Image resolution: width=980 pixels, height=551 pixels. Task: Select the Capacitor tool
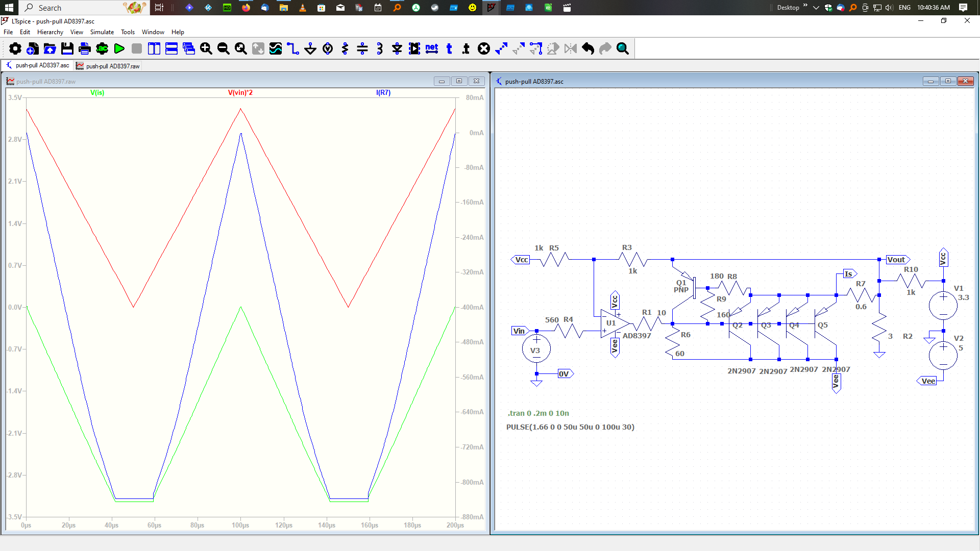[x=362, y=48]
